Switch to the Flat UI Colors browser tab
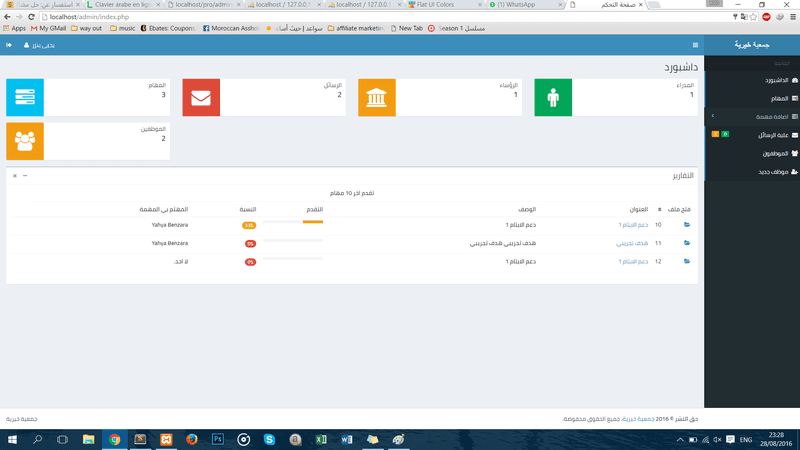 tap(444, 5)
